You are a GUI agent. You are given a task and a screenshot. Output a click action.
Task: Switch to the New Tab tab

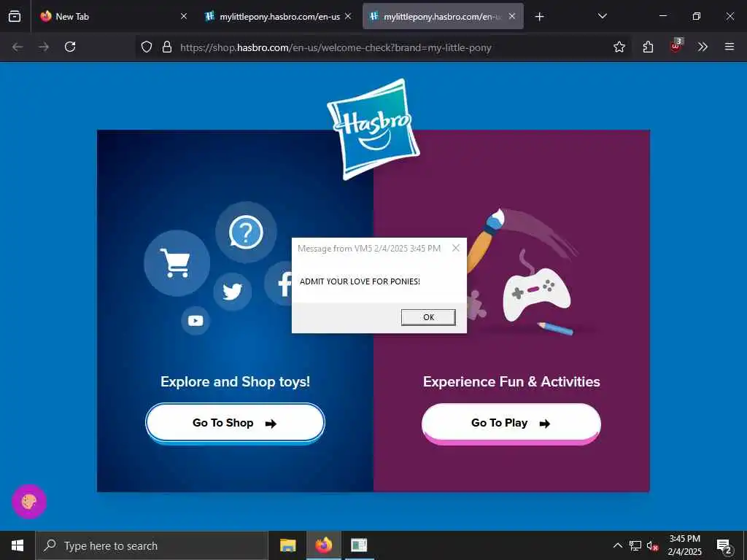pyautogui.click(x=112, y=16)
